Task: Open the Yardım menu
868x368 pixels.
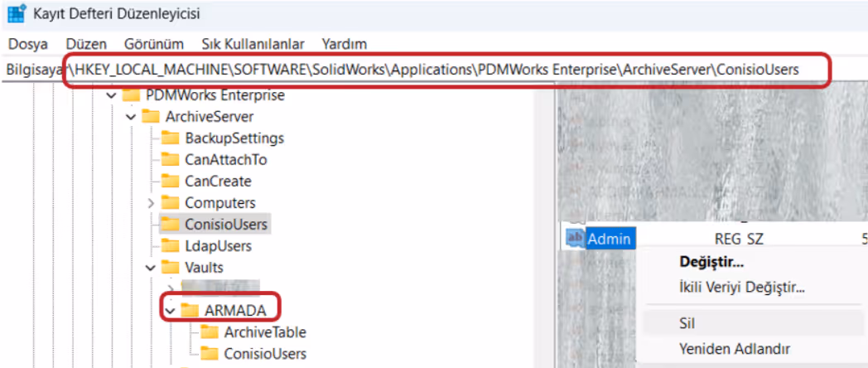Action: (x=345, y=44)
